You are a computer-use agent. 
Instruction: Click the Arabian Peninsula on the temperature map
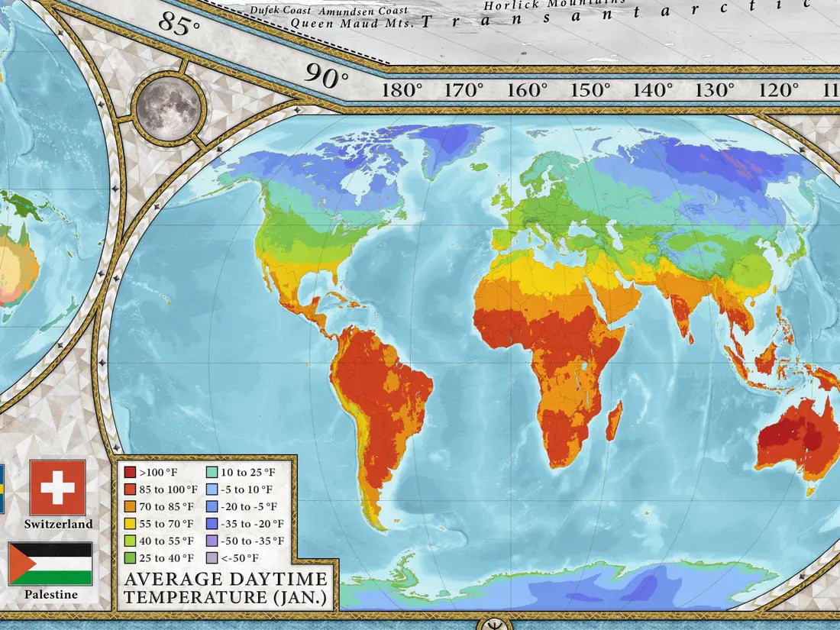[616, 293]
